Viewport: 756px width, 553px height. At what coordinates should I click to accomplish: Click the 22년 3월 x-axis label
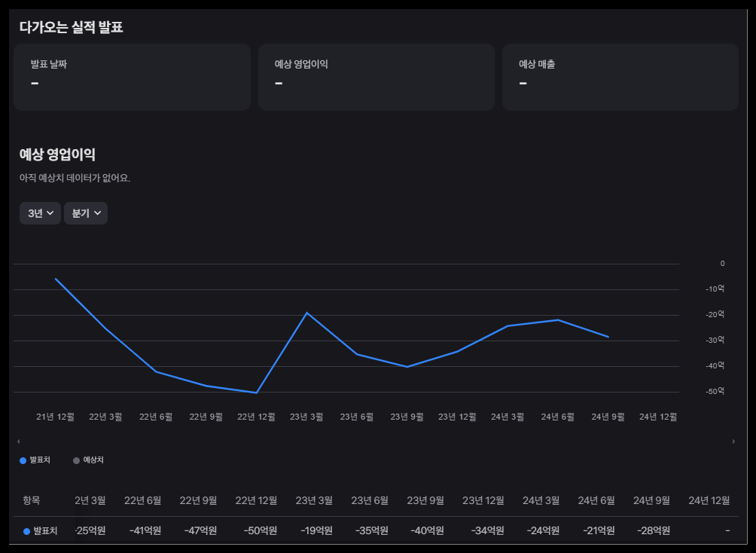pyautogui.click(x=105, y=417)
